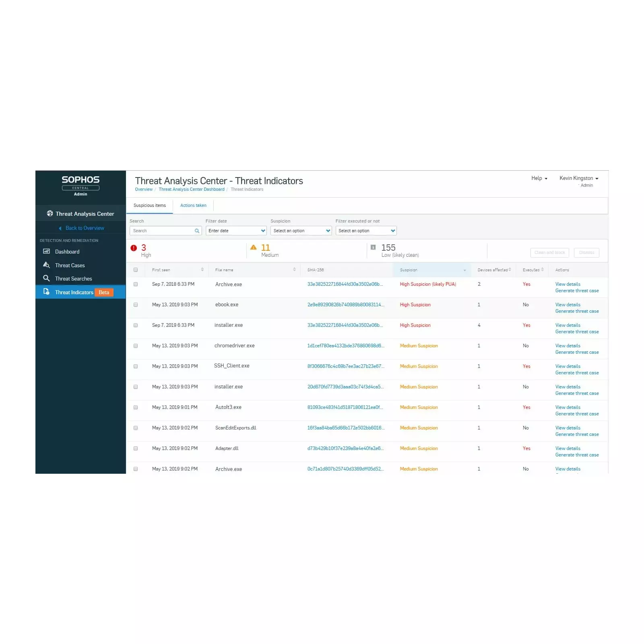This screenshot has width=644, height=644.
Task: Click the 'High Suspicion (likely PUA)' cell
Action: pos(428,284)
